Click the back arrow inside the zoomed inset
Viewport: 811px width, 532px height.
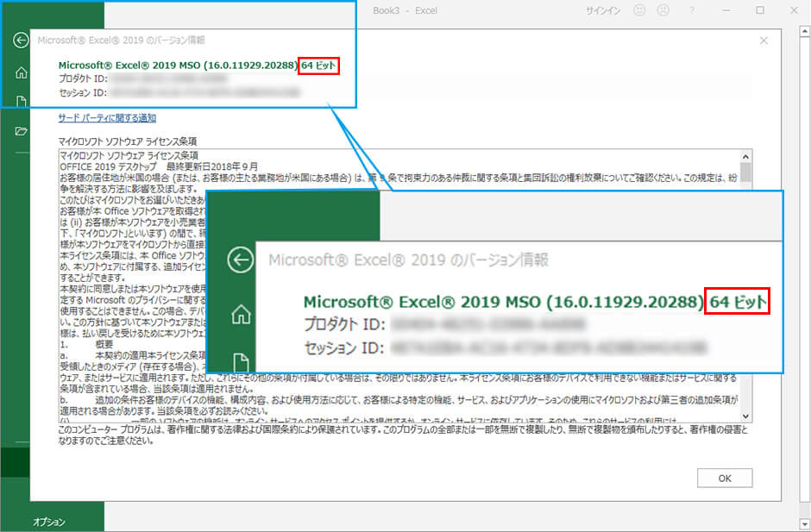(x=240, y=260)
